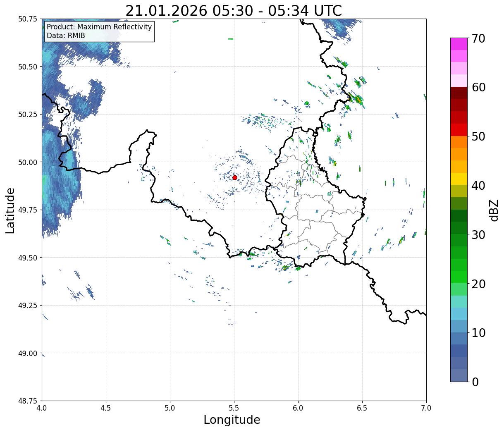This screenshot has width=504, height=430.
Task: Click the 4.0 longitude tick label
Action: point(42,408)
